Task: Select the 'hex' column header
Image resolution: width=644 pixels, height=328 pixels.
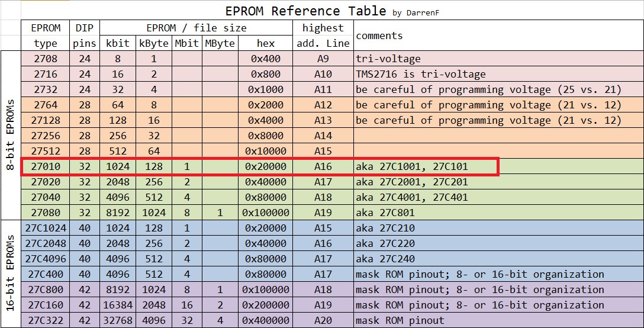Action: [x=266, y=43]
